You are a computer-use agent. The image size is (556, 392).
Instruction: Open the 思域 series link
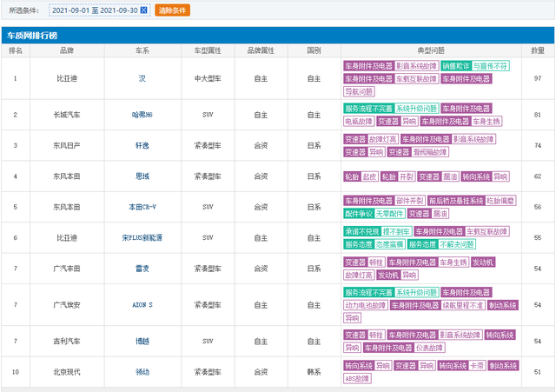(142, 176)
